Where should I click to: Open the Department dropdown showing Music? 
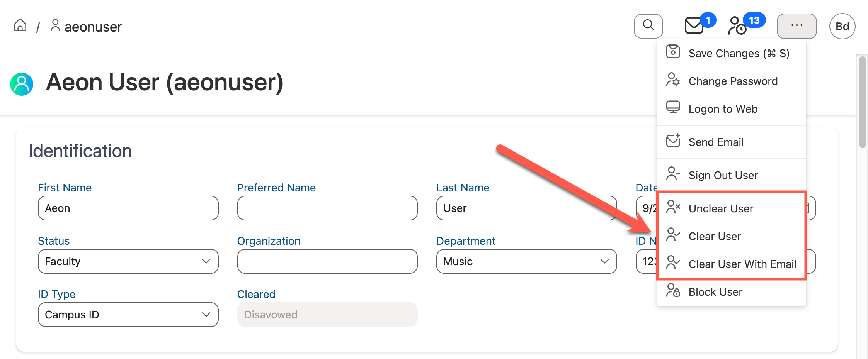(x=526, y=261)
